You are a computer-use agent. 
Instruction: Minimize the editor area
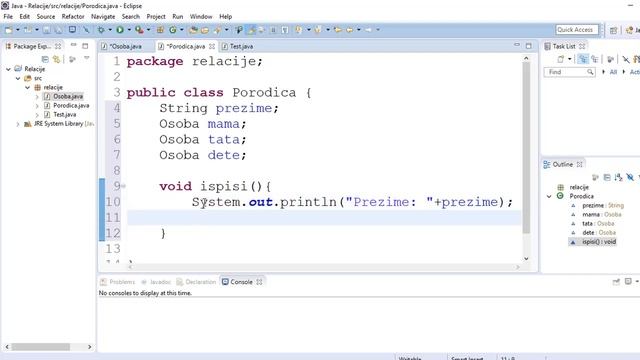coord(517,45)
